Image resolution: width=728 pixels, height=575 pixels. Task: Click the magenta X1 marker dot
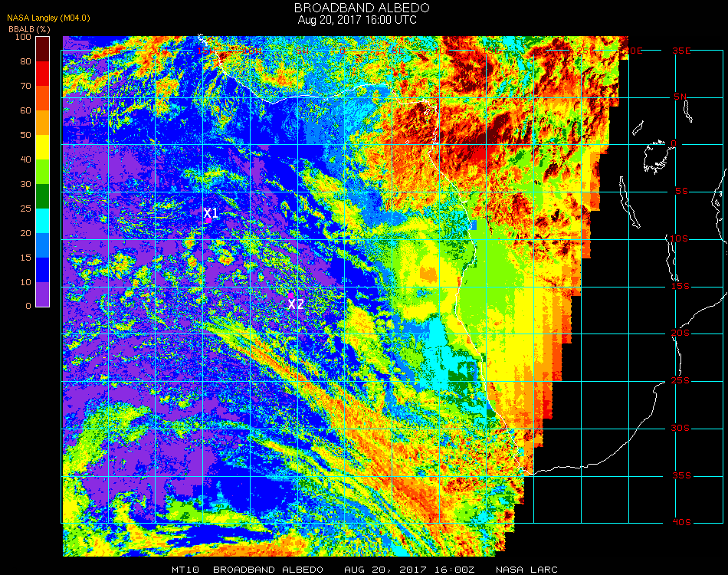209,221
